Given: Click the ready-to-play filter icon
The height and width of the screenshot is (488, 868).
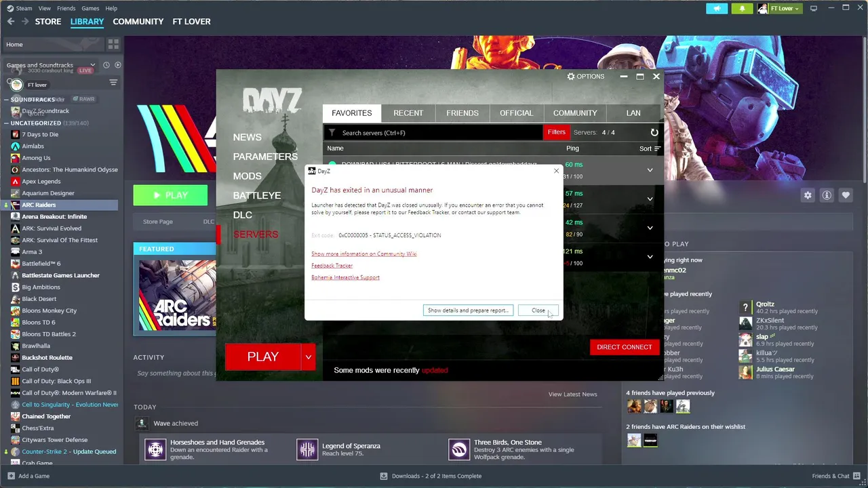Looking at the screenshot, I should click(118, 65).
